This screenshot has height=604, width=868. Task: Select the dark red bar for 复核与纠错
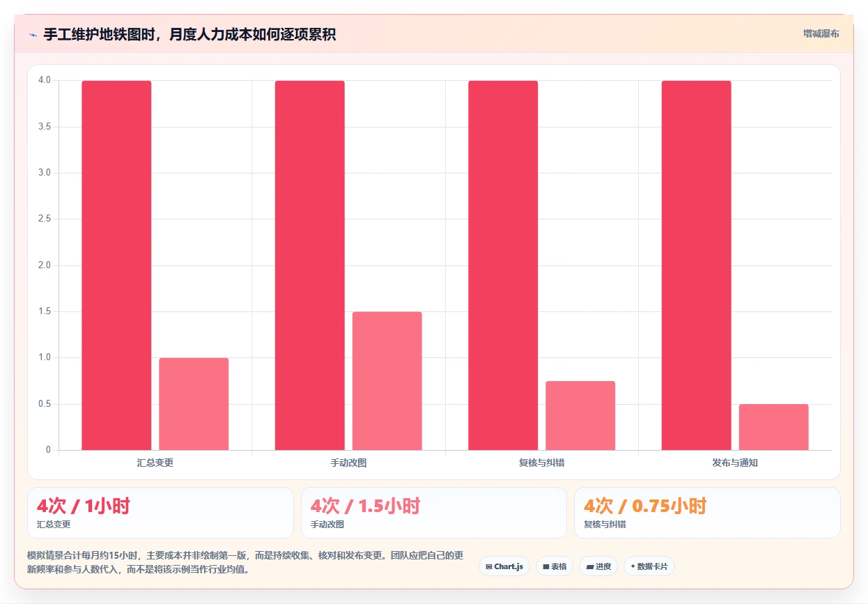coord(503,265)
